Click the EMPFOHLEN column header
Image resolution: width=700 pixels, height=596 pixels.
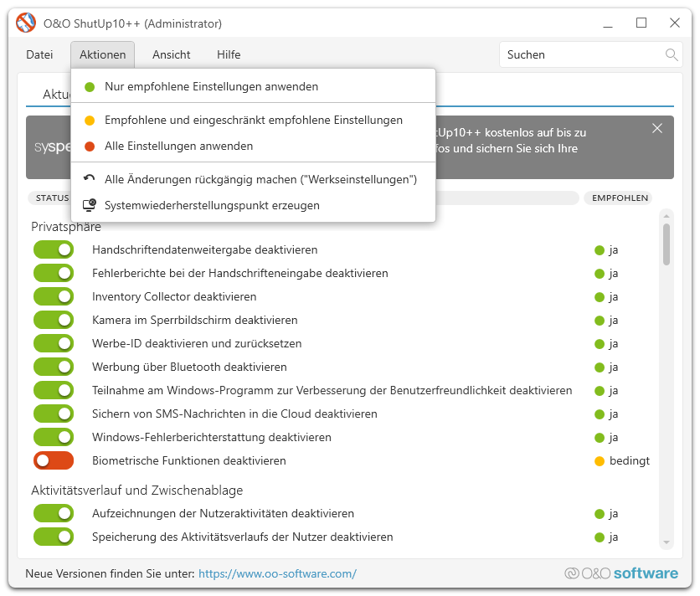click(620, 198)
